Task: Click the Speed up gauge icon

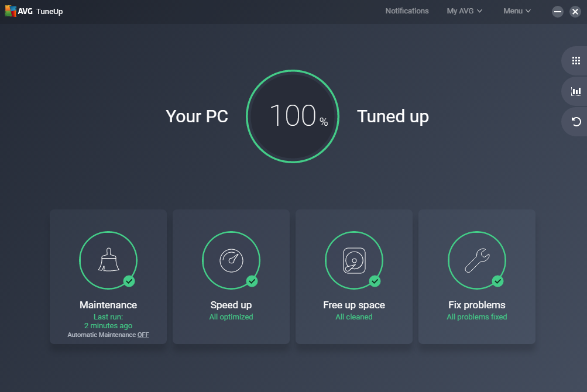Action: point(231,260)
